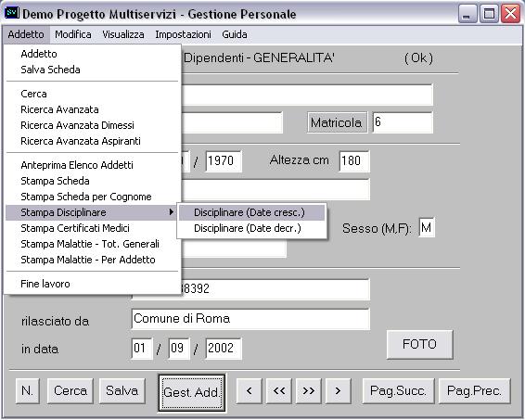Select Disciplinare (Date decr.) submenu item
This screenshot has height=420, width=525.
pyautogui.click(x=251, y=228)
